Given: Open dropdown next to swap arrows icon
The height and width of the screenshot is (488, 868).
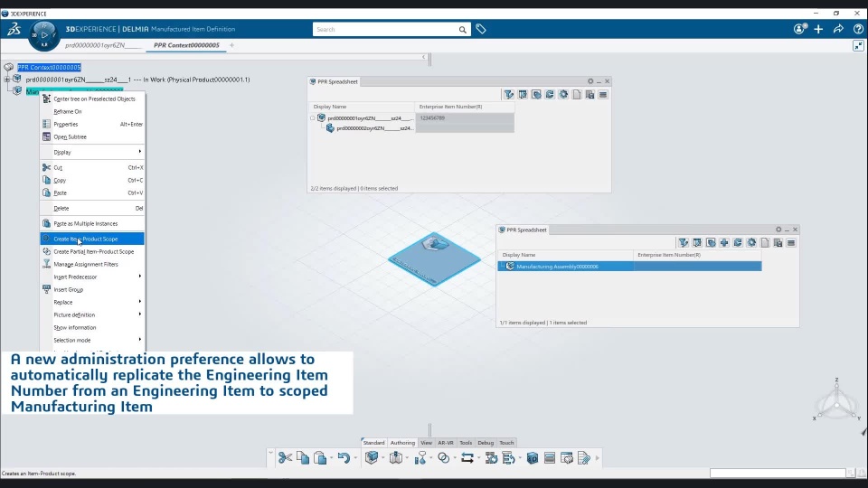Looking at the screenshot, I should pyautogui.click(x=479, y=458).
